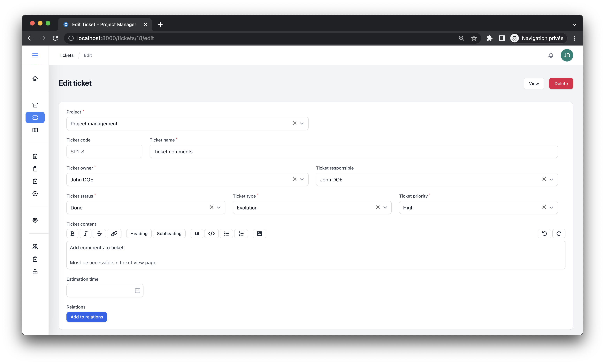
Task: Clear the Ticket type Evolution selection
Action: point(378,207)
